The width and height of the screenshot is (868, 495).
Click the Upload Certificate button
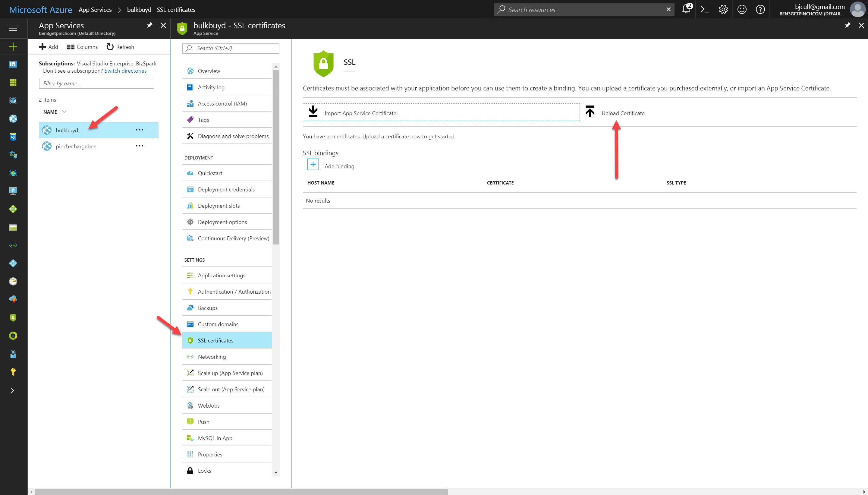623,113
